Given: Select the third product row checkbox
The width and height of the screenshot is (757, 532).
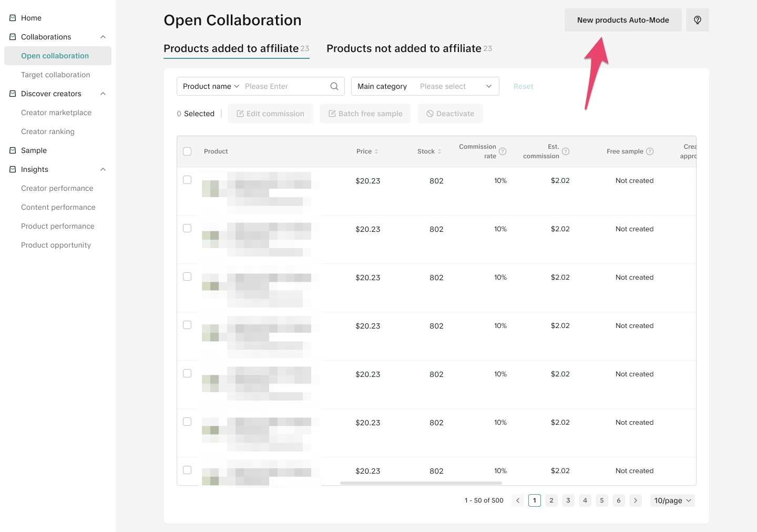Looking at the screenshot, I should coord(187,277).
